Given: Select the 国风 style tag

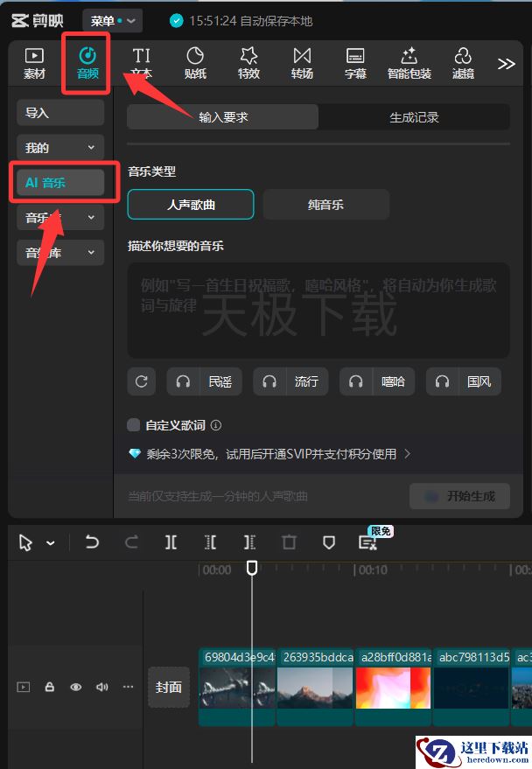Looking at the screenshot, I should pos(479,381).
